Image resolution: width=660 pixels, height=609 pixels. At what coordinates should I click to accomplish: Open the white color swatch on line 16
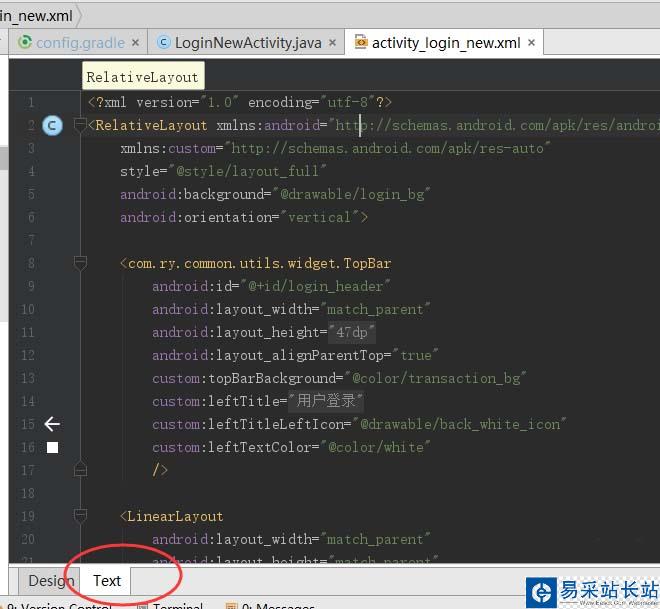tap(52, 447)
